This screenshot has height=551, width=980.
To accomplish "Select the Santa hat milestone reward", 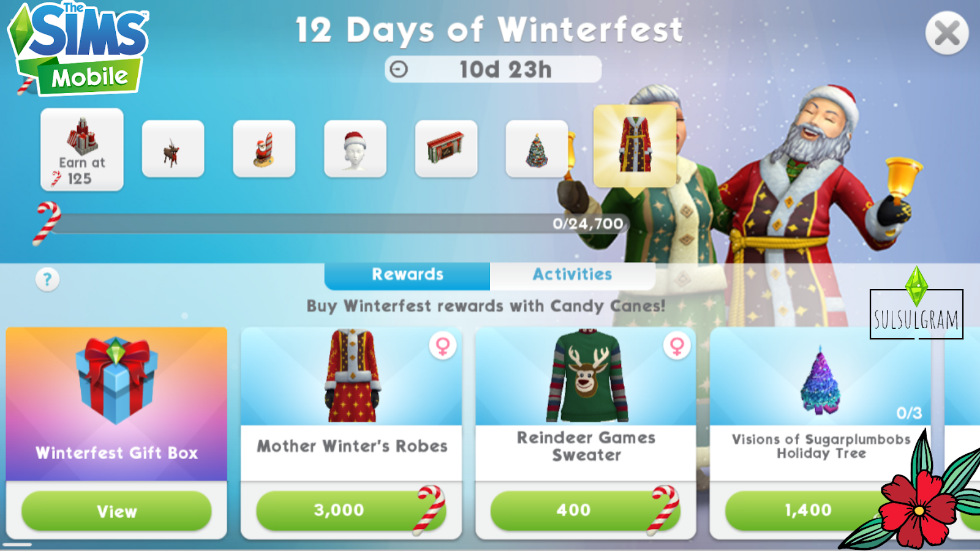I will click(x=355, y=149).
